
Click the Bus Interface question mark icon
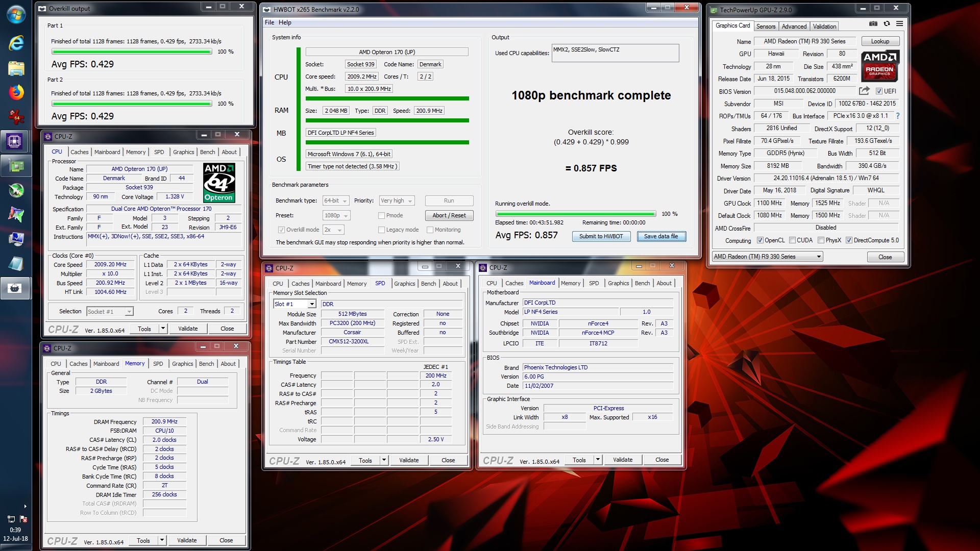(898, 116)
